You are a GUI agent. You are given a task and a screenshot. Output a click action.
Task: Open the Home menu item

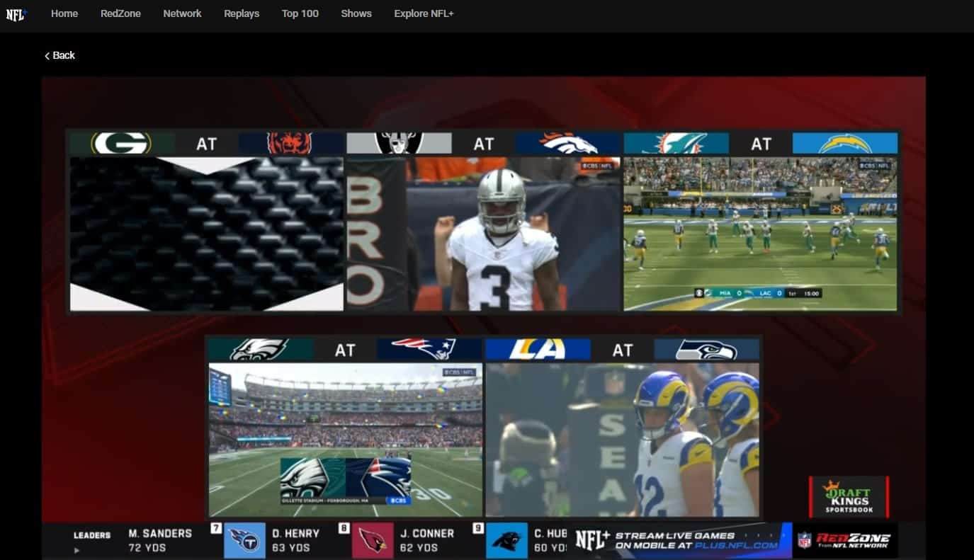[x=64, y=13]
